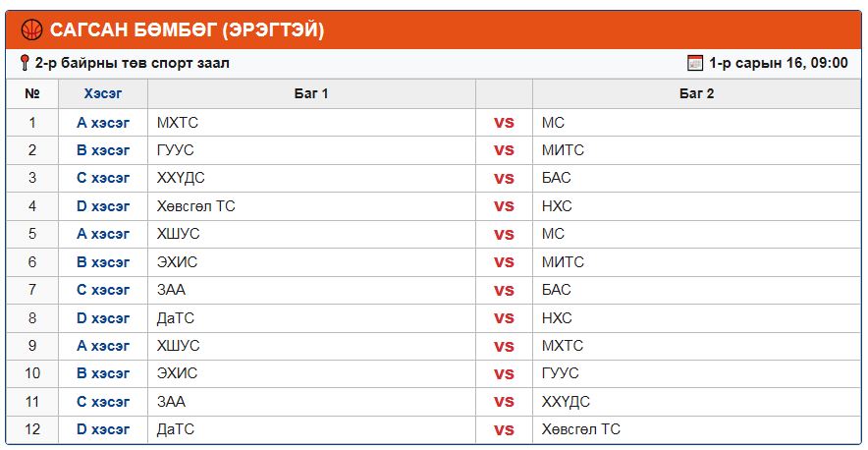Select team "МХТС" in row 1
The height and width of the screenshot is (450, 868).
[178, 123]
